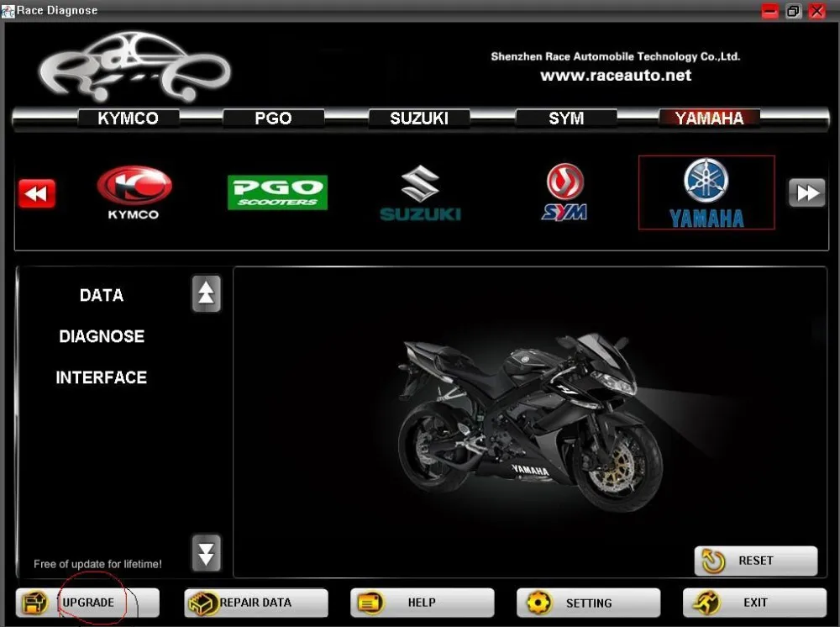Show previous brands with red rewind arrow
Screen dimensions: 840x627
(36, 193)
